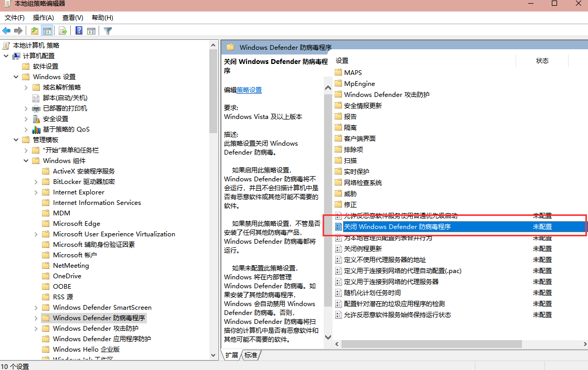Click the policy icon beside 随机化计划任务时间

pyautogui.click(x=338, y=292)
